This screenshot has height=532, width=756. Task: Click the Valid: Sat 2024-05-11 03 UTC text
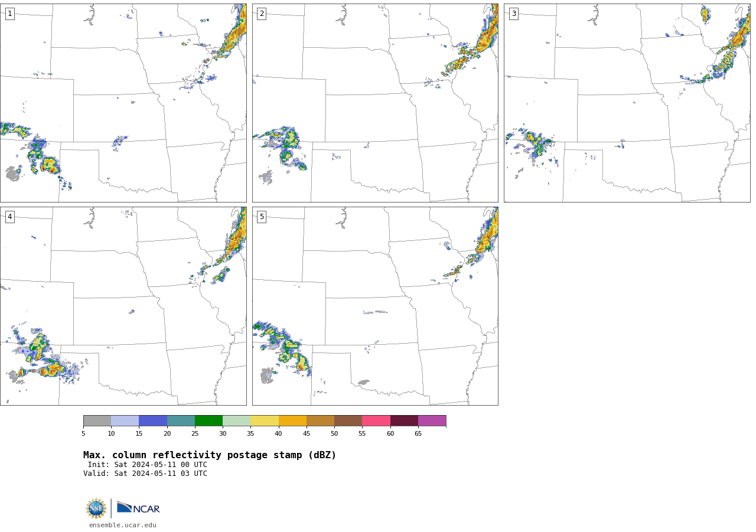pos(145,474)
